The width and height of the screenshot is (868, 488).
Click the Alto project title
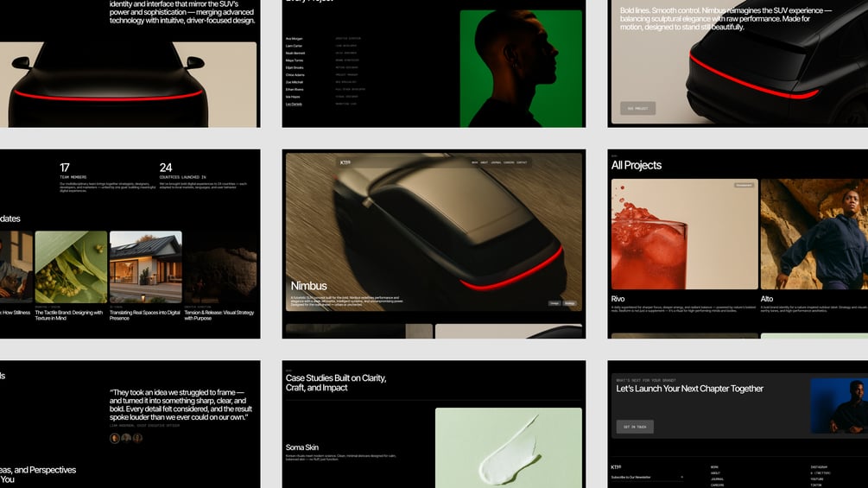[767, 299]
